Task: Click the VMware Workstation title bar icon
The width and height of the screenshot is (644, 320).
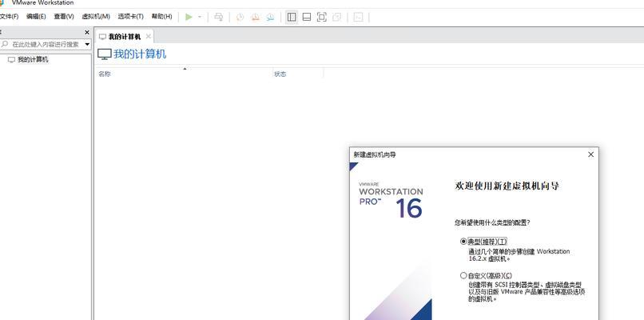Action: point(2,2)
